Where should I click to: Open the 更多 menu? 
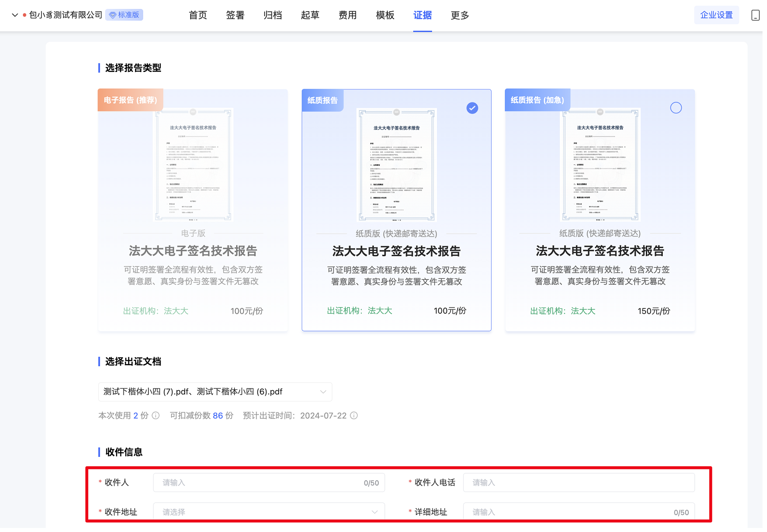pyautogui.click(x=460, y=15)
